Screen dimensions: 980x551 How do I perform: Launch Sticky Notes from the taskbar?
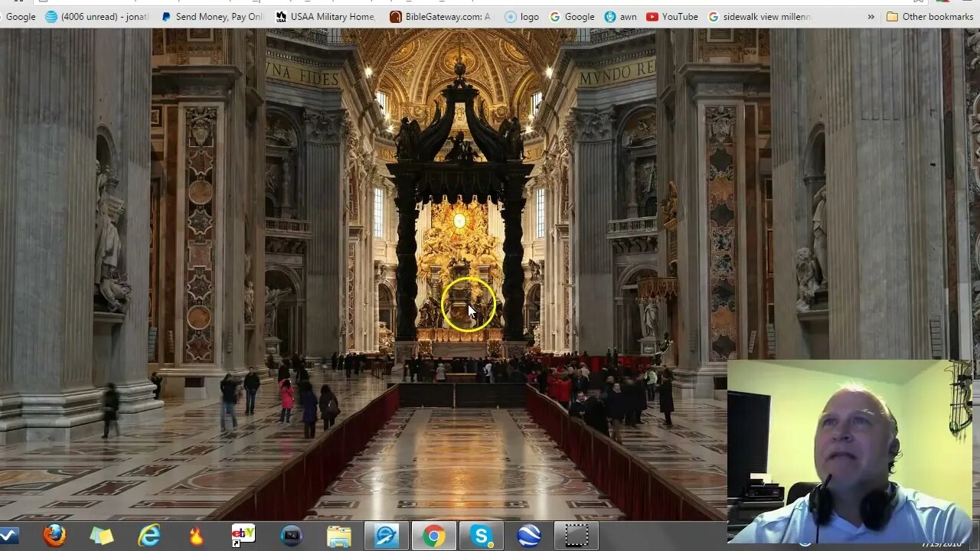coord(101,536)
